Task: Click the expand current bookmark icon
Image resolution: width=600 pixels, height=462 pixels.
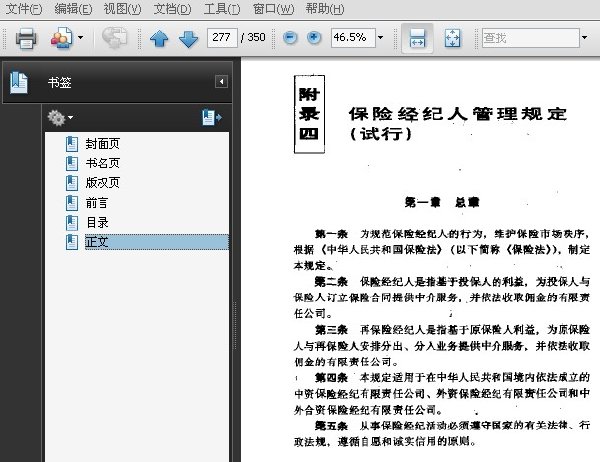Action: coord(212,118)
